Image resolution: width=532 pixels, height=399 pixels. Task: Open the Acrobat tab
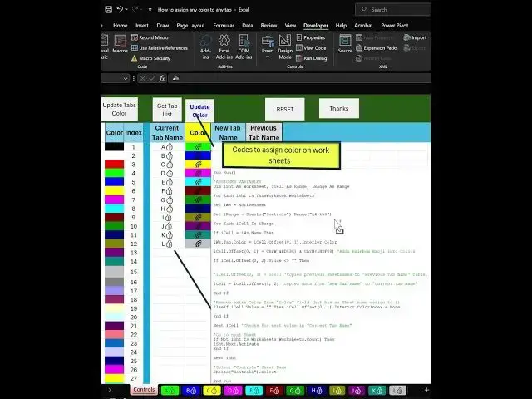coord(363,26)
